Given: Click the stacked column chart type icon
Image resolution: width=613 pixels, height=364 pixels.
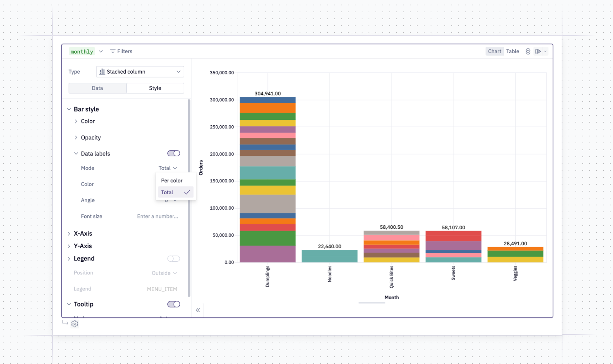Looking at the screenshot, I should pos(102,72).
